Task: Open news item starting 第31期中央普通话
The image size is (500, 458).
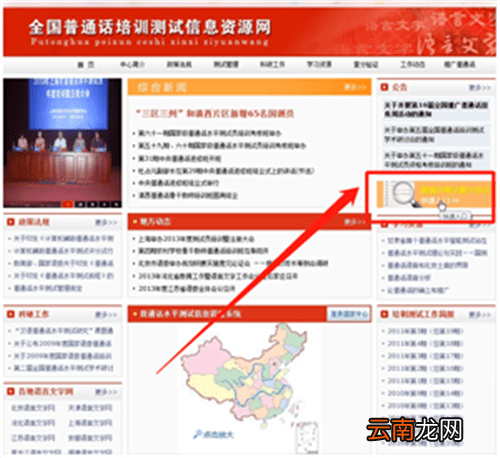Action: 179,158
